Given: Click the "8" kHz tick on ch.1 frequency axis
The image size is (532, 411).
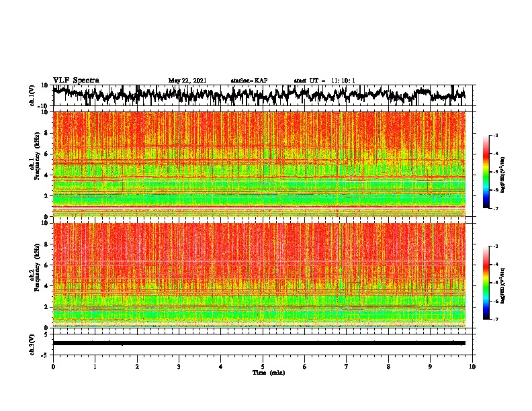Looking at the screenshot, I should [46, 133].
